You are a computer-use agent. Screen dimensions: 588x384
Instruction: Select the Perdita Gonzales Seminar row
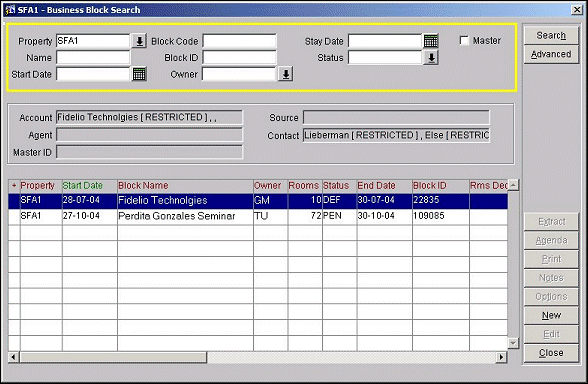point(258,216)
